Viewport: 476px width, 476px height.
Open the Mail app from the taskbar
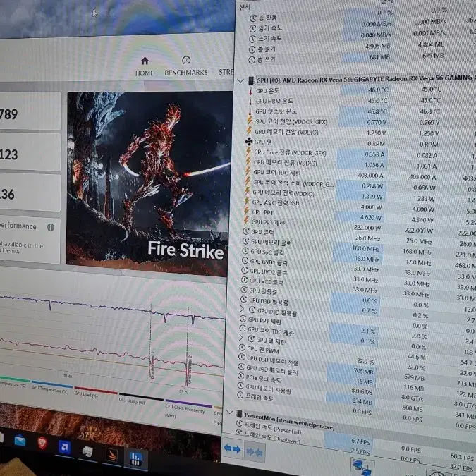coord(20,441)
